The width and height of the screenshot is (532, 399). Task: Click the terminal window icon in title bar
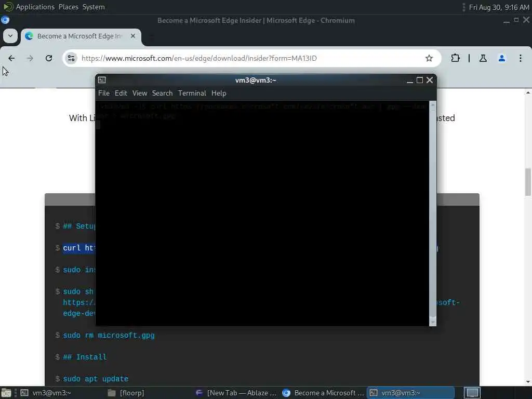click(102, 80)
